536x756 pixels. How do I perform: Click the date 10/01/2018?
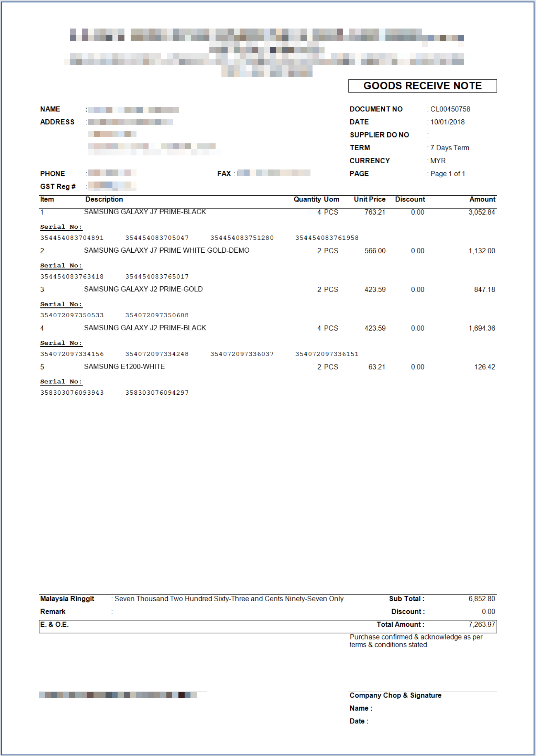(447, 122)
